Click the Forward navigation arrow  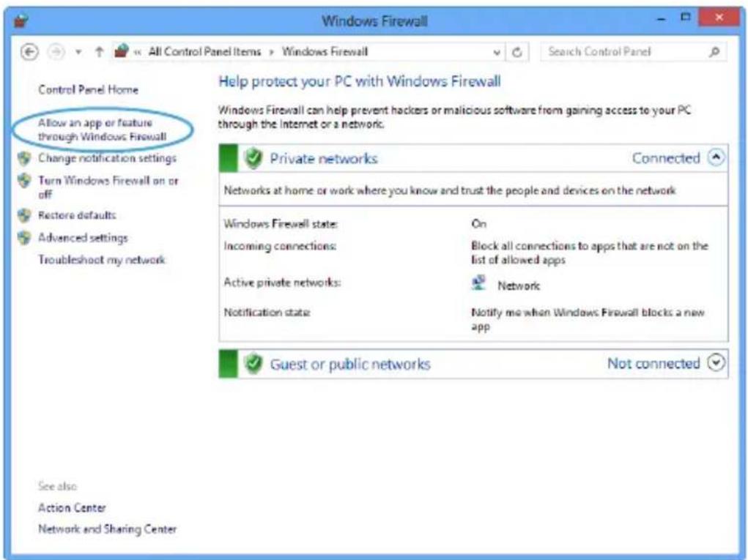point(56,51)
